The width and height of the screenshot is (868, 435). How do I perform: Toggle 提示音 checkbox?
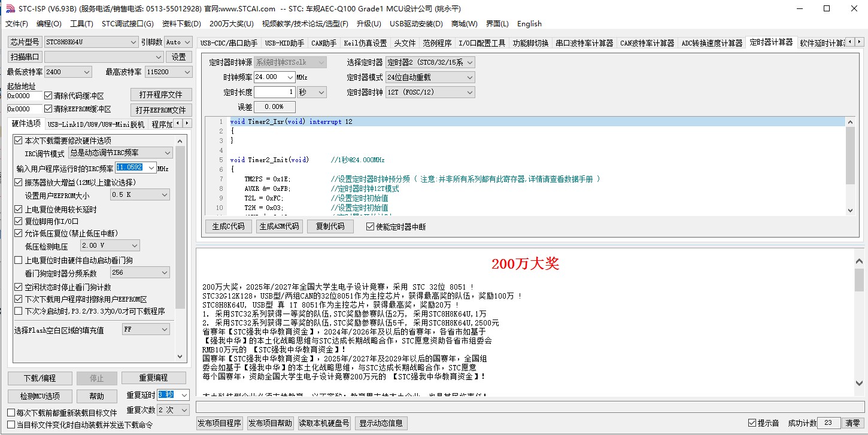pos(752,423)
